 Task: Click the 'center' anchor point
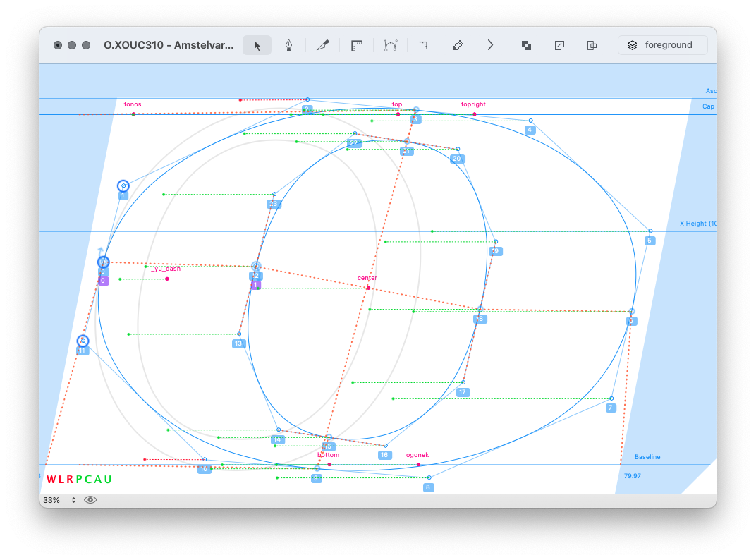[x=368, y=288]
